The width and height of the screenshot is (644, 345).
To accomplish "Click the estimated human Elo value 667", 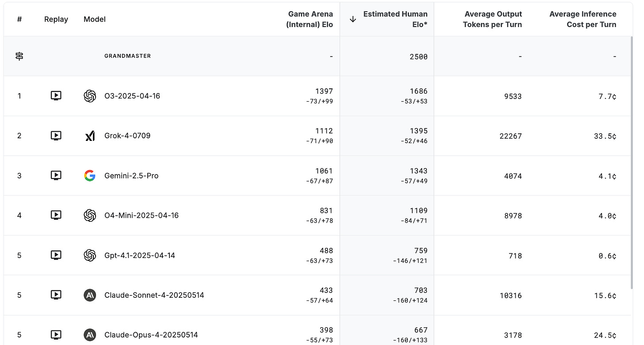I will pyautogui.click(x=421, y=330).
